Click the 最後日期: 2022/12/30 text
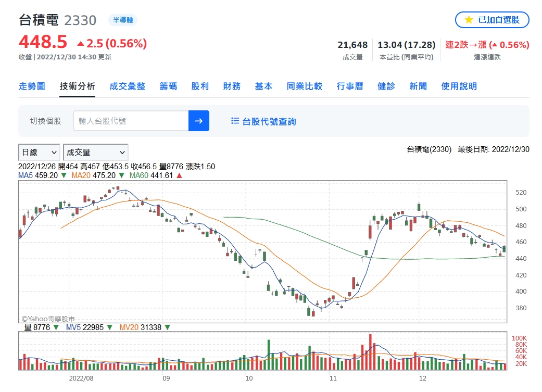 tap(493, 149)
